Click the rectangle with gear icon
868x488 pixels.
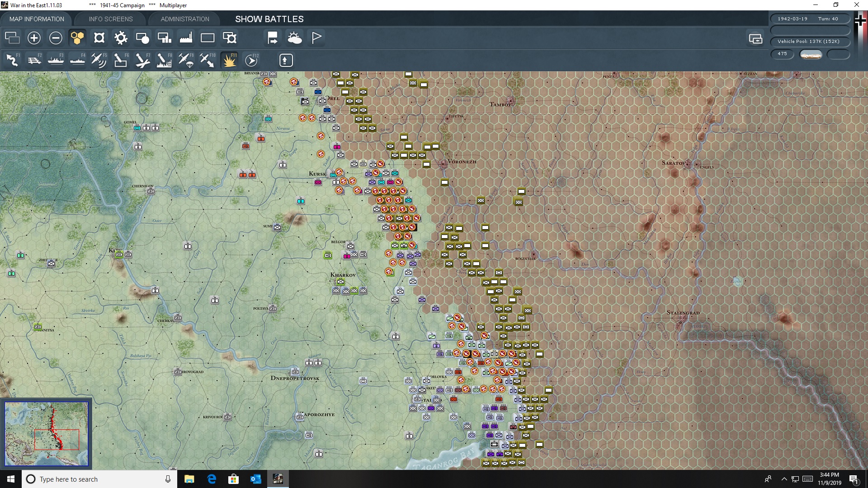click(x=230, y=38)
